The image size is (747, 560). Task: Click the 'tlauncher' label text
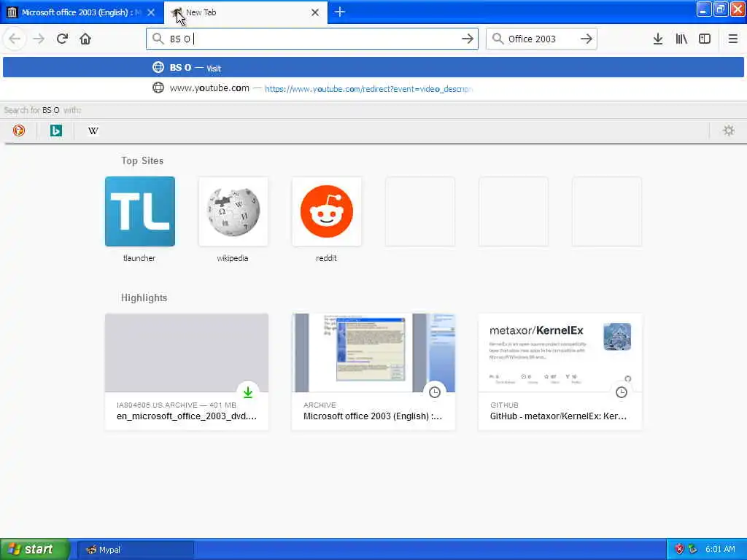139,258
